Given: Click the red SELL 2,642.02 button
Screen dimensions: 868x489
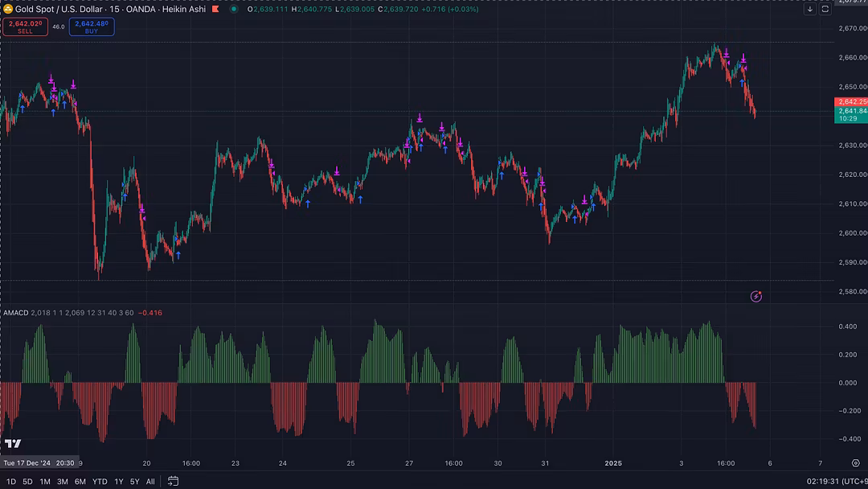Looking at the screenshot, I should (26, 27).
